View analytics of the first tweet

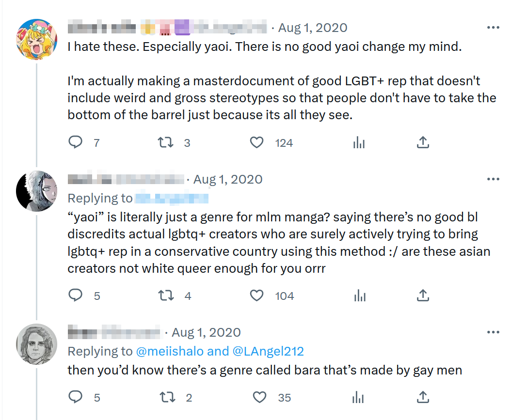359,142
